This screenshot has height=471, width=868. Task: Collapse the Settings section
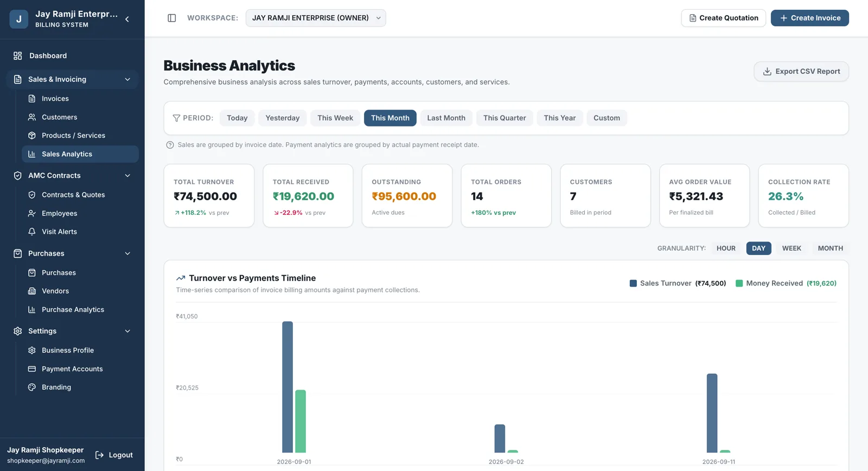127,331
